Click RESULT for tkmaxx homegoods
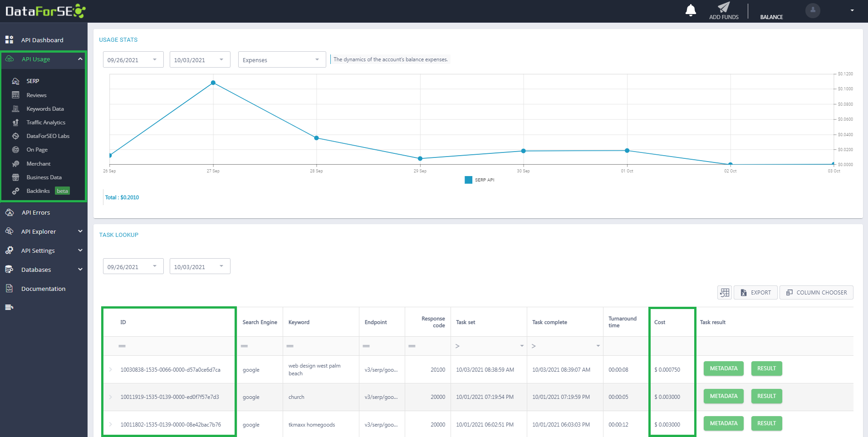868x437 pixels. click(766, 423)
